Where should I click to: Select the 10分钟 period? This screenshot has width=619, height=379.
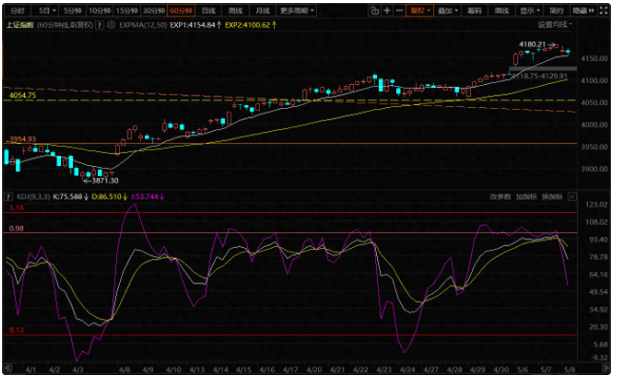point(99,11)
